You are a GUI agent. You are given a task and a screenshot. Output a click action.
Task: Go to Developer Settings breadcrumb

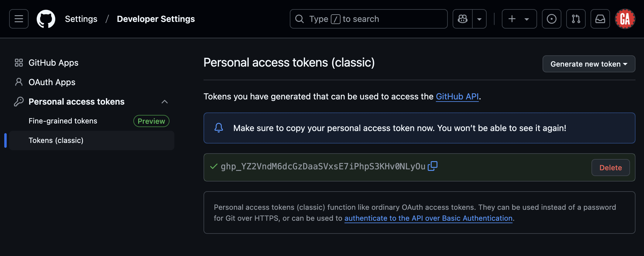tap(156, 19)
